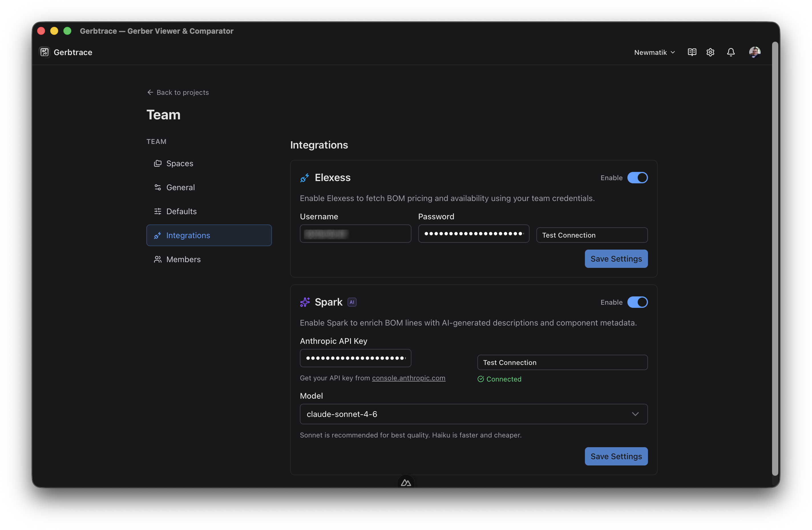812x530 pixels.
Task: Open settings via the gear icon
Action: 710,52
